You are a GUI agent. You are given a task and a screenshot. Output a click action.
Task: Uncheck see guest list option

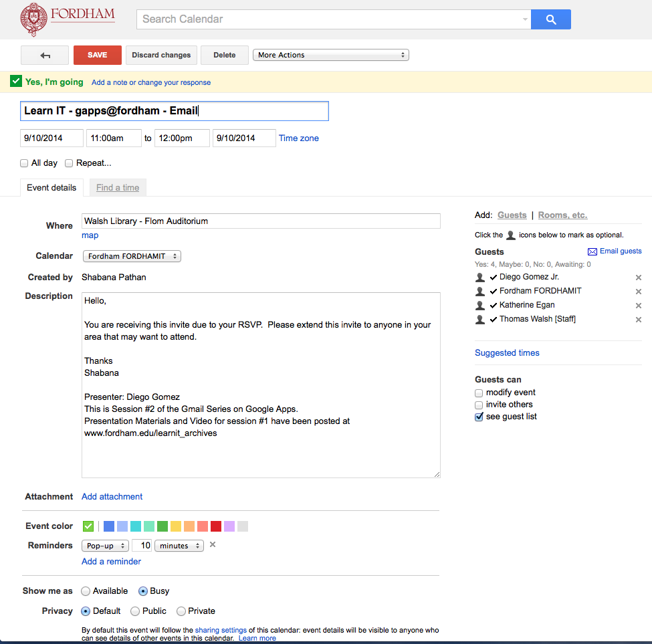479,417
